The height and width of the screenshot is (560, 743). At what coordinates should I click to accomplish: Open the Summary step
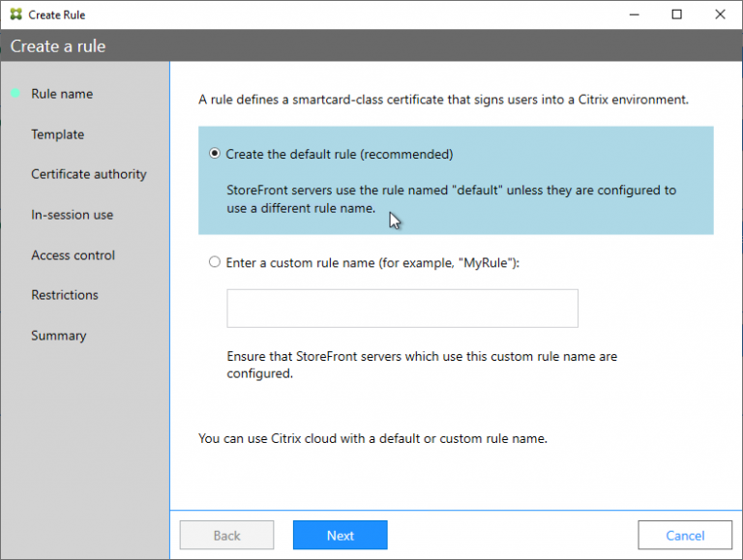click(58, 336)
